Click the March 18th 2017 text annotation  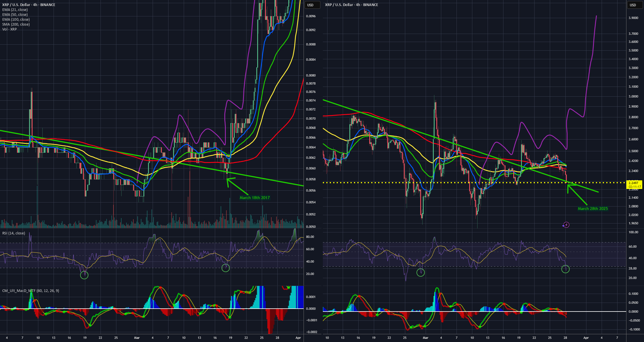point(255,198)
